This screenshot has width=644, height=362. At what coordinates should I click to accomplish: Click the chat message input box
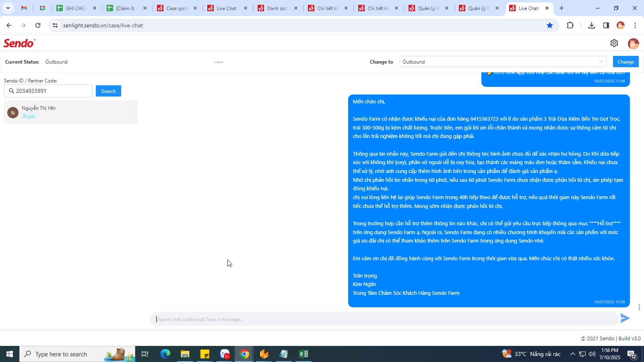[x=384, y=319]
